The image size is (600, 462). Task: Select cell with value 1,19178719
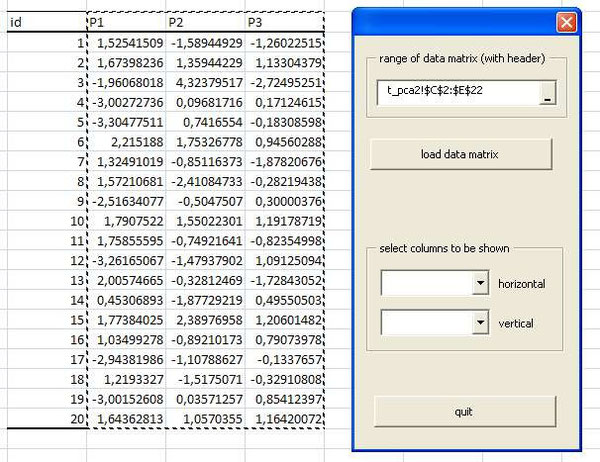tap(285, 221)
